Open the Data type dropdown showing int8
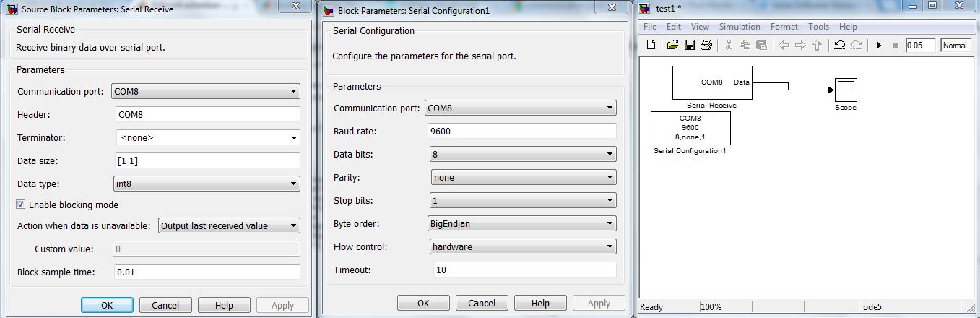The image size is (980, 318). [x=206, y=184]
